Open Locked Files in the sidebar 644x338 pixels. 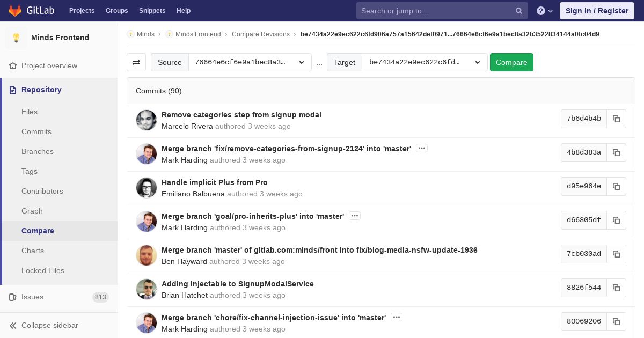(x=43, y=270)
